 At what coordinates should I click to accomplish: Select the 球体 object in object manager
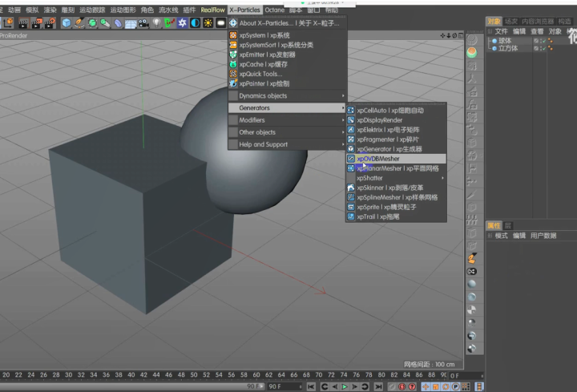[x=505, y=41]
